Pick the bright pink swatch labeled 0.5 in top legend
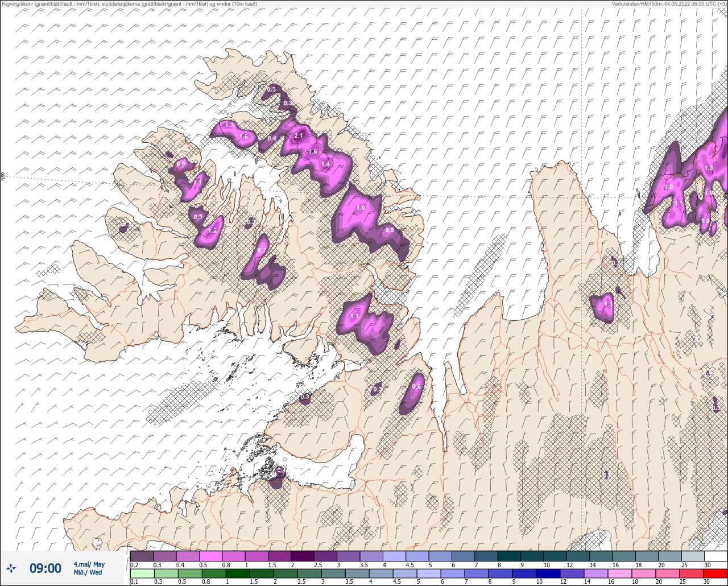Viewport: 728px width, 586px height. 210,556
